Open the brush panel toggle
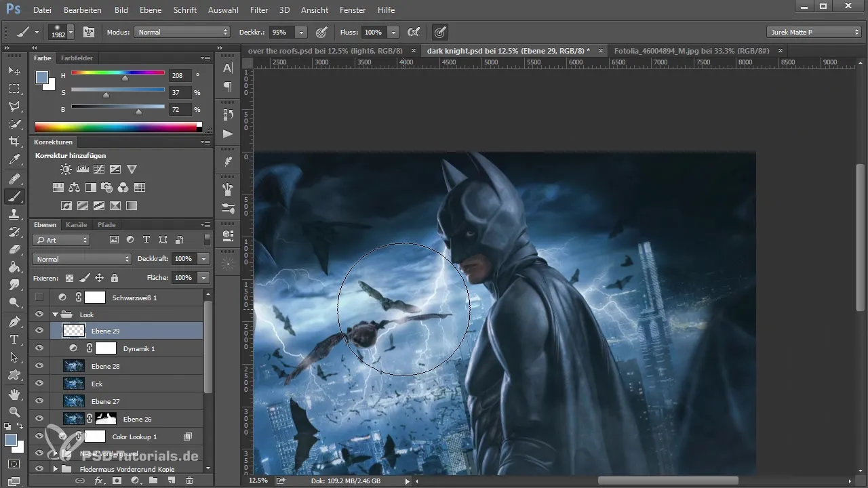This screenshot has width=868, height=488. [88, 32]
